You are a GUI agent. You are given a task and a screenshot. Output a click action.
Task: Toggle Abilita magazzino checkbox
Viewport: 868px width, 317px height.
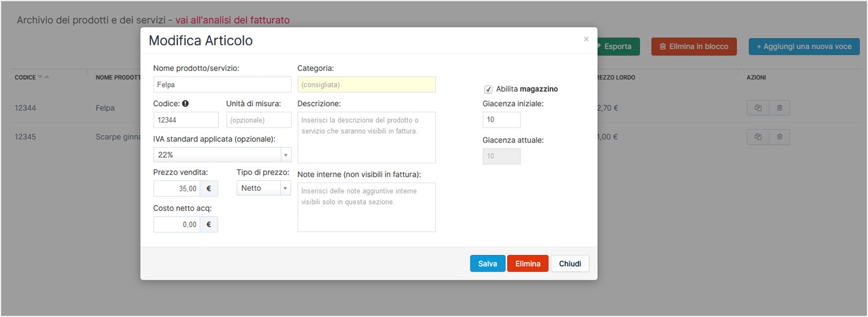488,89
